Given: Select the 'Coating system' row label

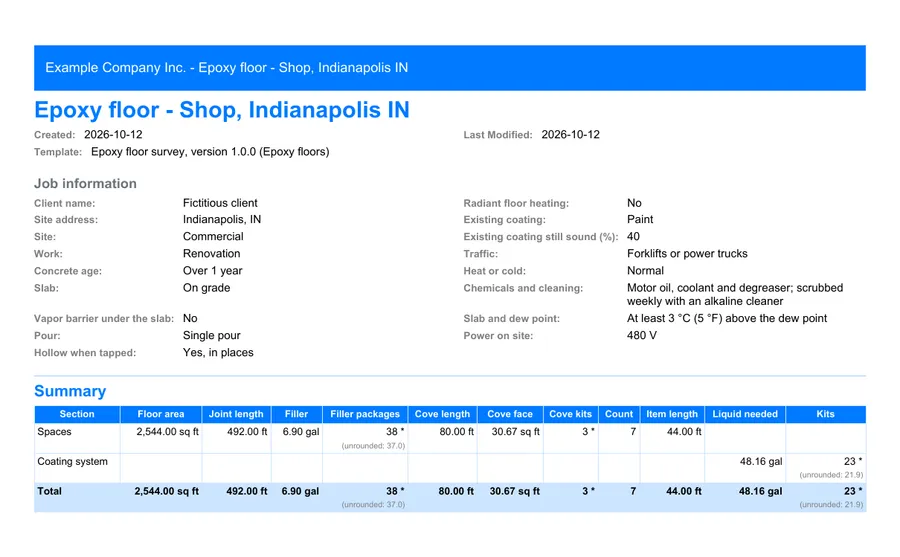Looking at the screenshot, I should [x=72, y=461].
